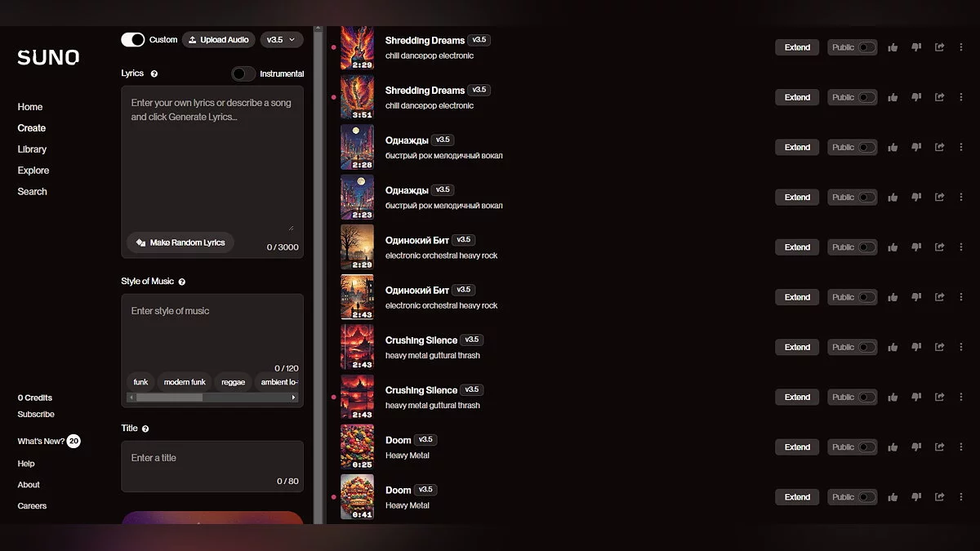Click the style tags scroll left arrow
The image size is (980, 551).
[x=131, y=398]
